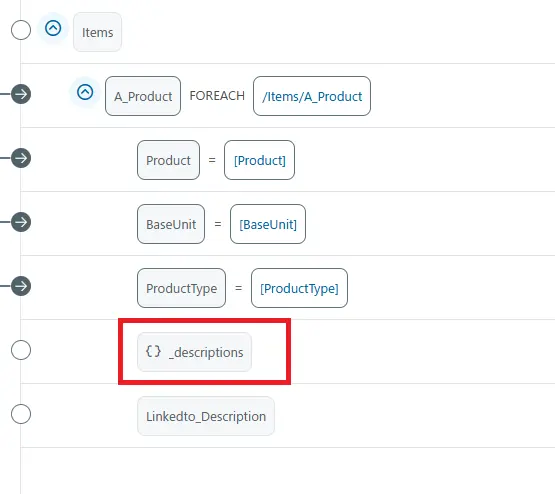
Task: Select the Product target field
Action: pyautogui.click(x=168, y=160)
